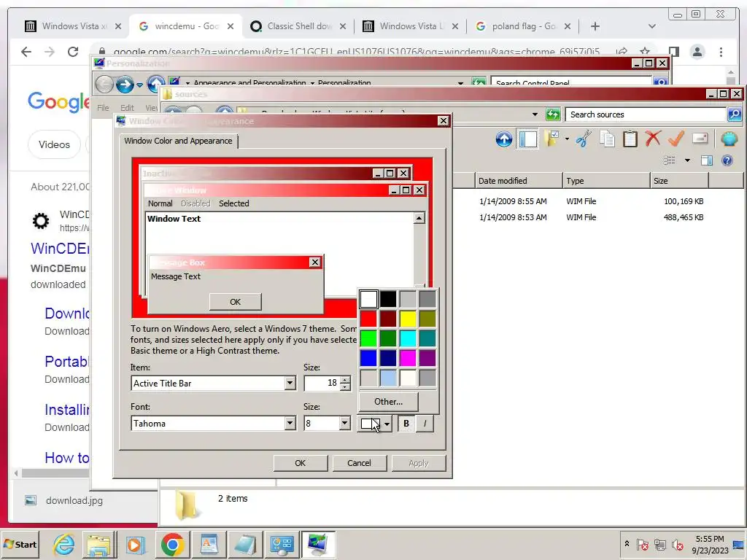Viewport: 747px width, 560px height.
Task: Click OK in Window Color and Appearance dialog
Action: [300, 463]
